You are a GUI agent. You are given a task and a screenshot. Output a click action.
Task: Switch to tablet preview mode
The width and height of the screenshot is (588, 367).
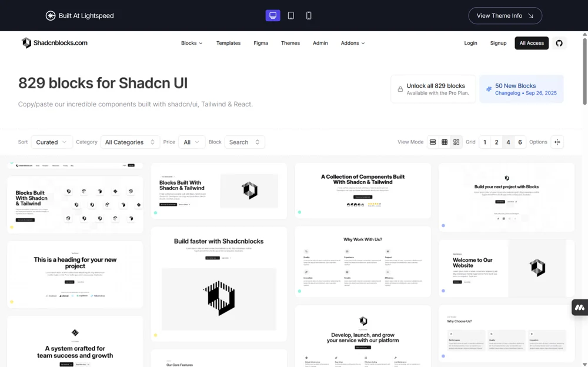290,15
